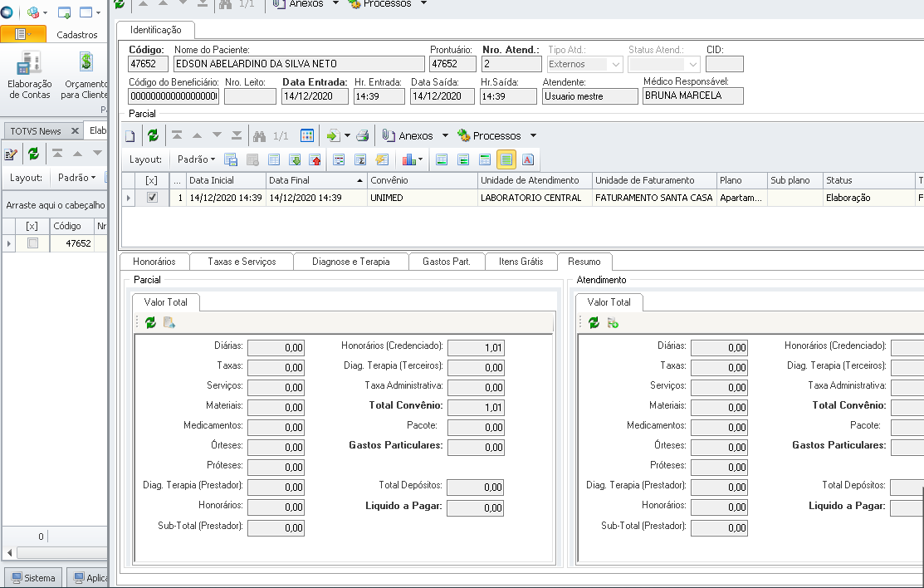The height and width of the screenshot is (588, 924).
Task: Click the Sistema button at bottom
Action: [32, 578]
